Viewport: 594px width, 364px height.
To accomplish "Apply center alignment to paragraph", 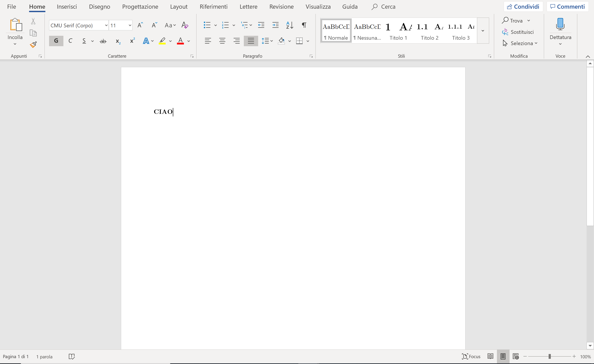I will coord(222,41).
